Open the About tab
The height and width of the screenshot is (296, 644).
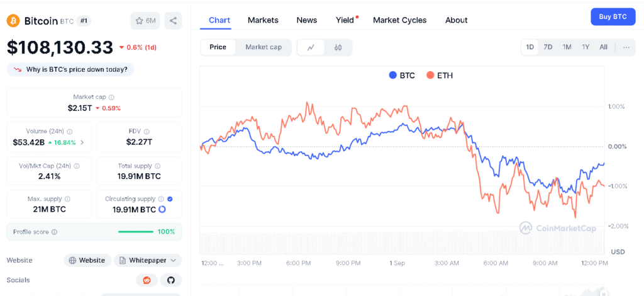pos(457,20)
